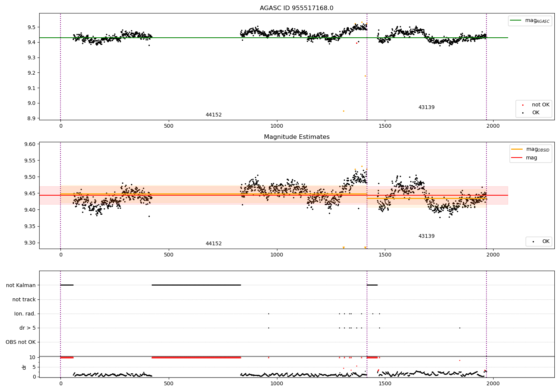Click the "AGASC ID 955517168.0" plot title

[x=296, y=8]
